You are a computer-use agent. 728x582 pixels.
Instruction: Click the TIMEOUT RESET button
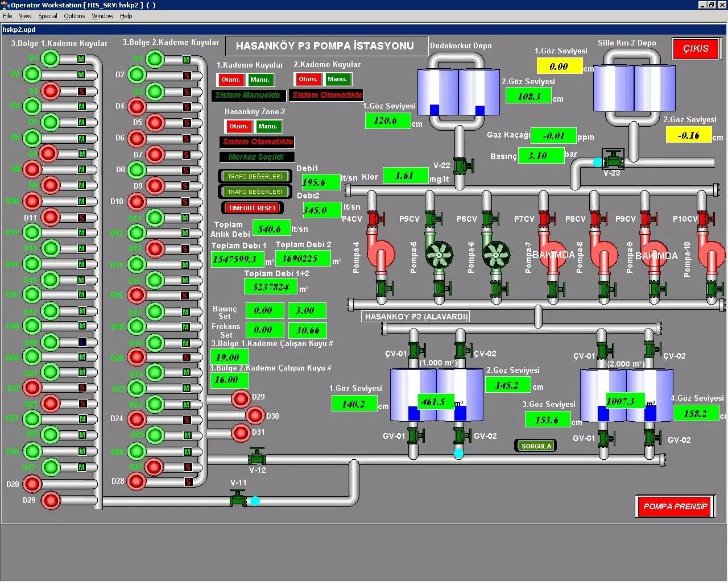click(252, 208)
